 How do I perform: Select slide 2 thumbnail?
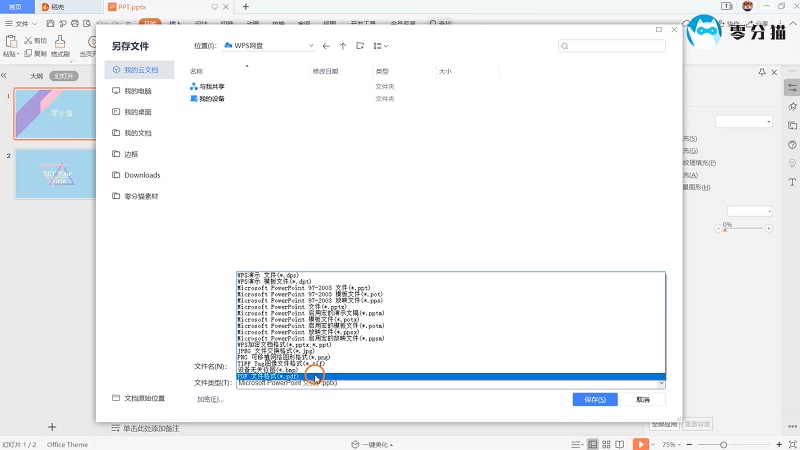pos(55,174)
